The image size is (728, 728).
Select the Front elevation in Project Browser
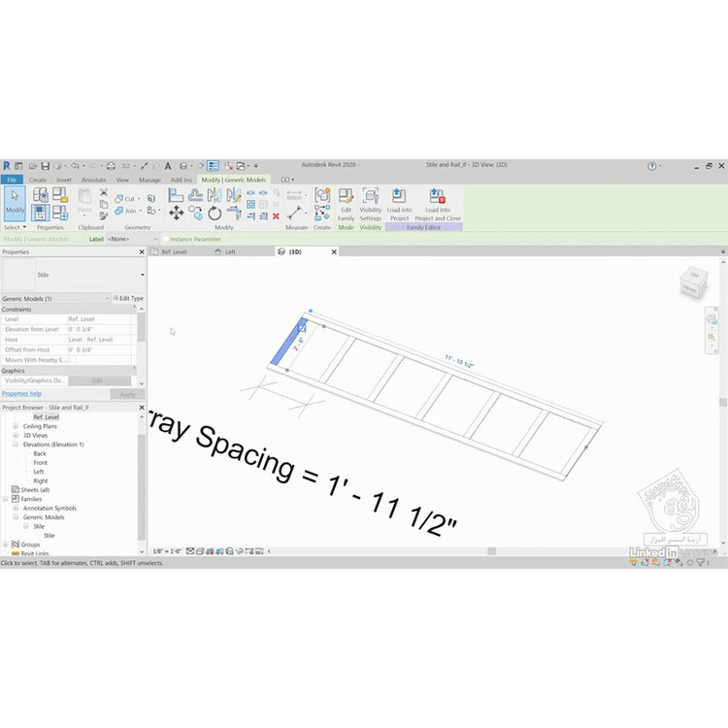(40, 463)
